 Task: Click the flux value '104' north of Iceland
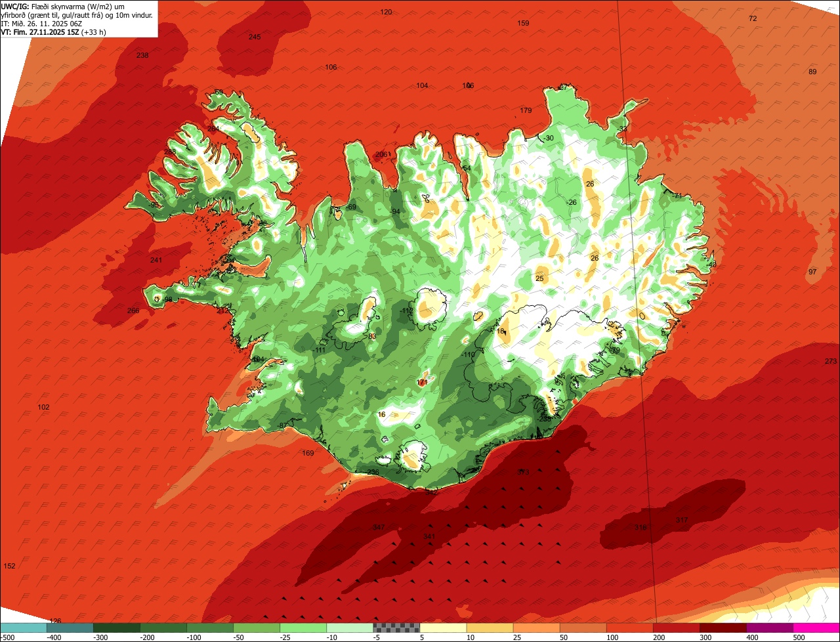[x=422, y=86]
